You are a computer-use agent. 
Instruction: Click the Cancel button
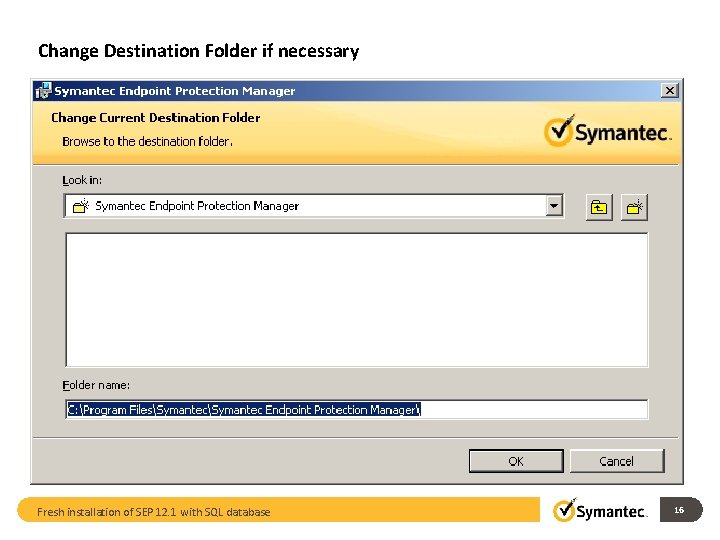point(617,461)
